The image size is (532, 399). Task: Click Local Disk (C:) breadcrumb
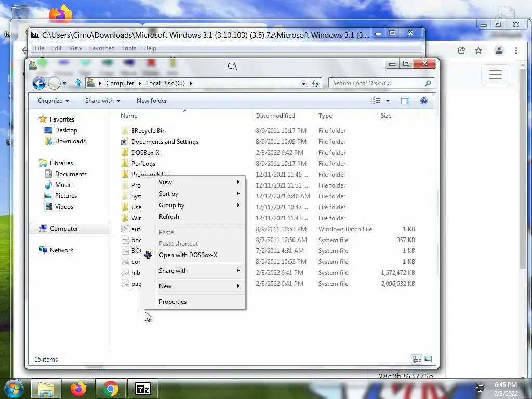point(165,83)
